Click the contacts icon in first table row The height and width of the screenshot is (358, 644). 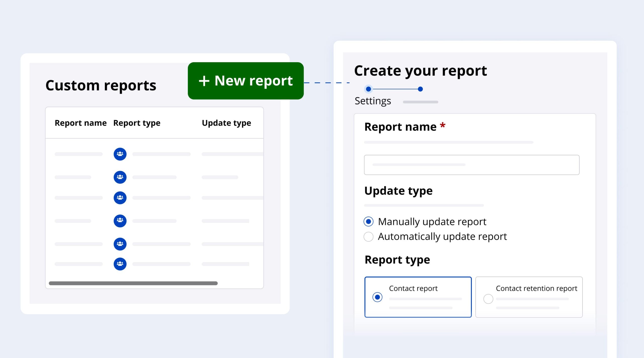coord(120,154)
